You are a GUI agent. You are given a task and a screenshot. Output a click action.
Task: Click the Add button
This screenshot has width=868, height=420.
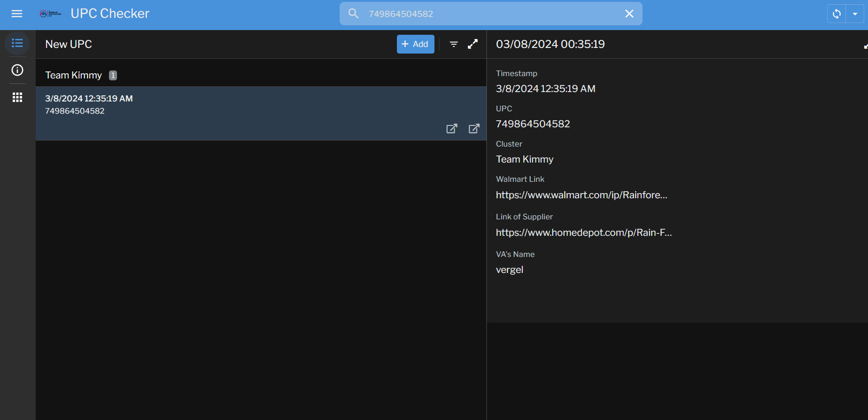click(415, 44)
